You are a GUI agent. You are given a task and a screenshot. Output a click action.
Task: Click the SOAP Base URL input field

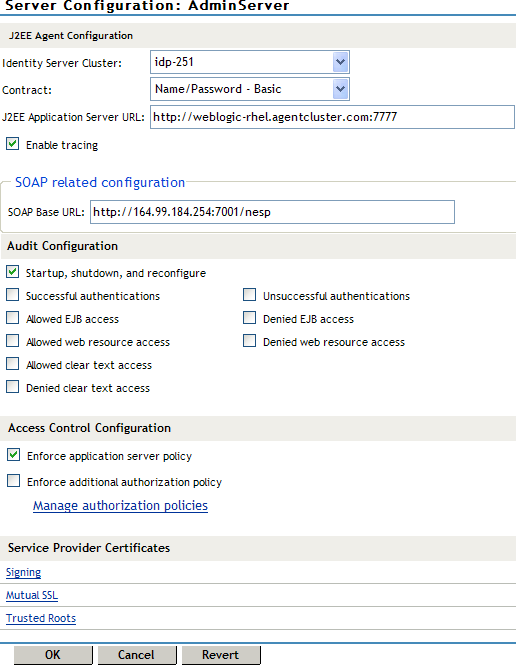272,212
